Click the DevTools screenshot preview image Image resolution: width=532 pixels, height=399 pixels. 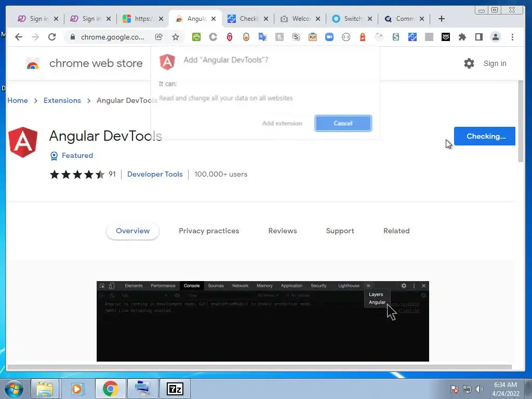click(x=262, y=321)
